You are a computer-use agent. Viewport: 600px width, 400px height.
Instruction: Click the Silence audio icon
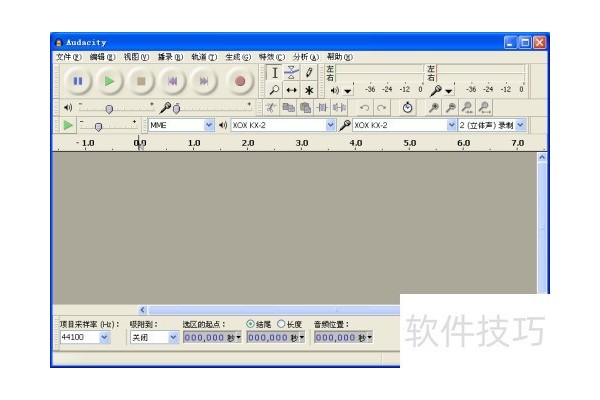tap(339, 108)
